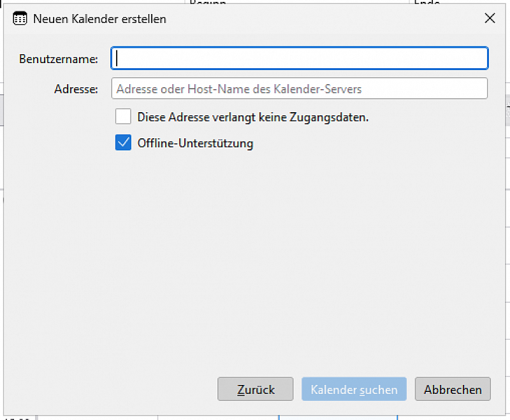The height and width of the screenshot is (420, 510).
Task: Click the blue checkmark next to Offline-Unterstützung
Action: 123,142
